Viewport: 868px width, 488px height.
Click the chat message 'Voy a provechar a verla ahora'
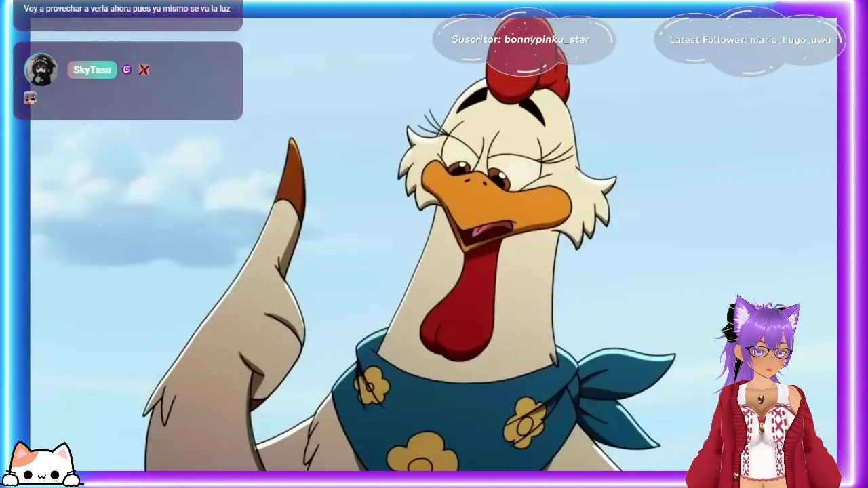tap(127, 9)
